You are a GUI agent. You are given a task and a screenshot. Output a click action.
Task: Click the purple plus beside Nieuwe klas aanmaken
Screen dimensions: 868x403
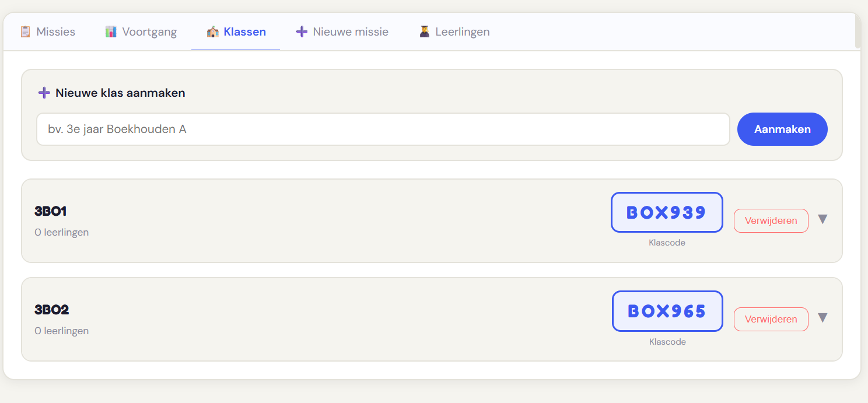coord(44,92)
